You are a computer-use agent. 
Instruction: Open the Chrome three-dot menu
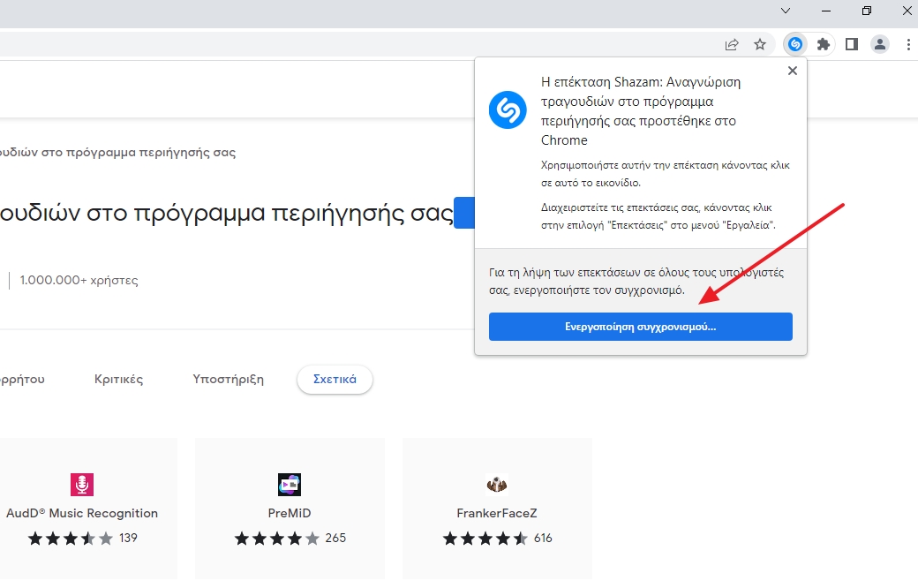907,43
